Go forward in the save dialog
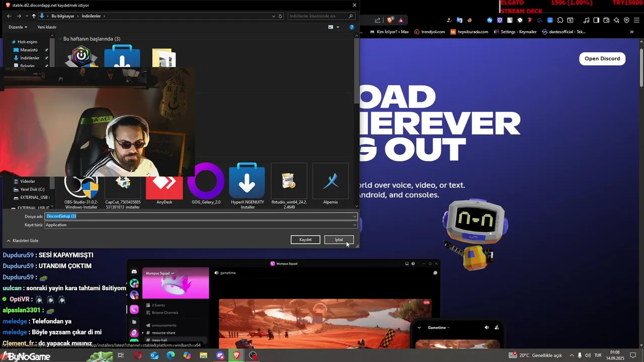 (x=19, y=16)
